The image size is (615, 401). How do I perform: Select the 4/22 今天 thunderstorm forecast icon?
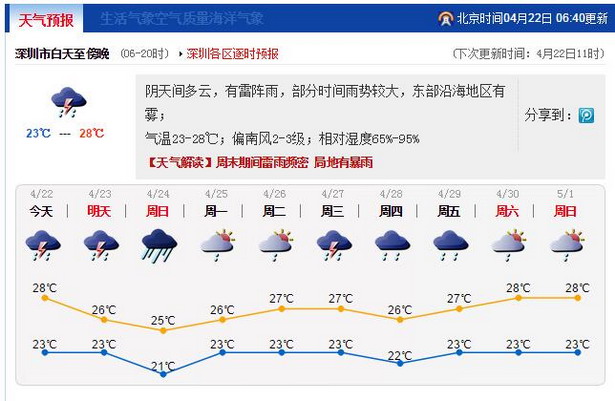point(41,244)
